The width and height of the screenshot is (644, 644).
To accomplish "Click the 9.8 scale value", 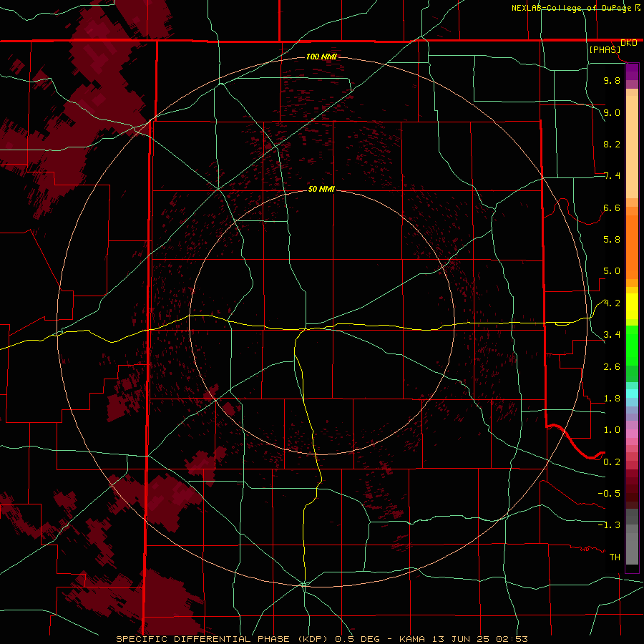I will [612, 80].
